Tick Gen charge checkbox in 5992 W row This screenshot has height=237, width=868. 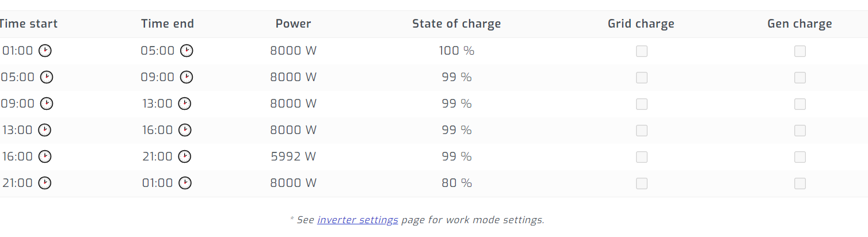pyautogui.click(x=800, y=157)
